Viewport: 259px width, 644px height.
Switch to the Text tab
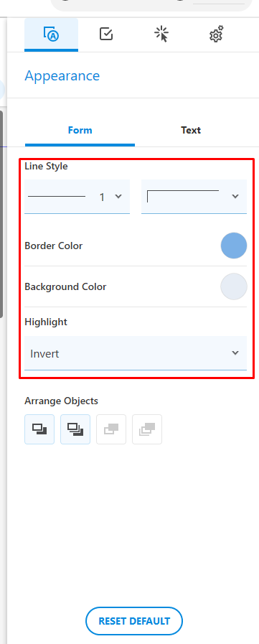click(x=191, y=130)
